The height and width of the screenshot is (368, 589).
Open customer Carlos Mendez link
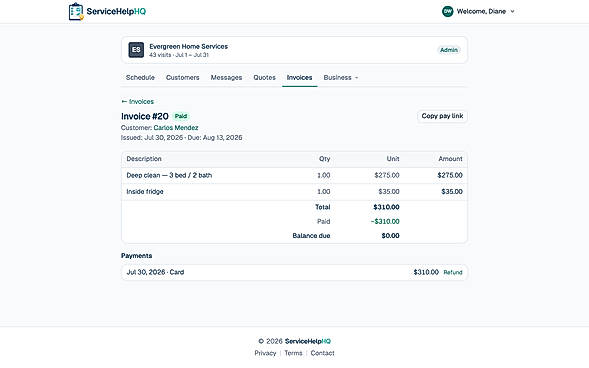[176, 128]
